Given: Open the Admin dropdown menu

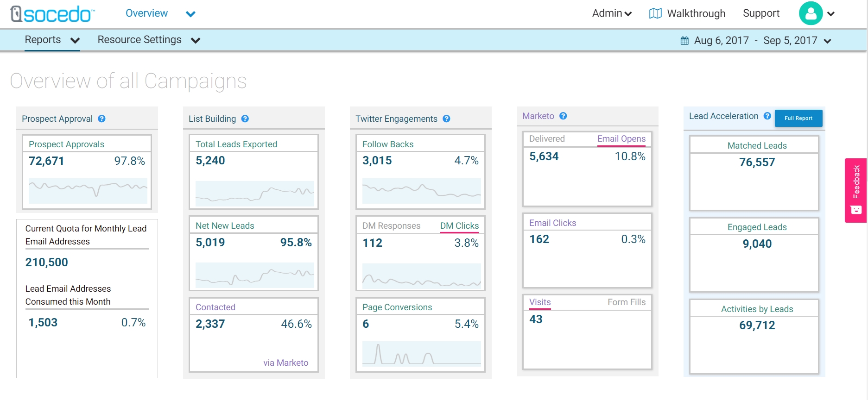Looking at the screenshot, I should [612, 13].
